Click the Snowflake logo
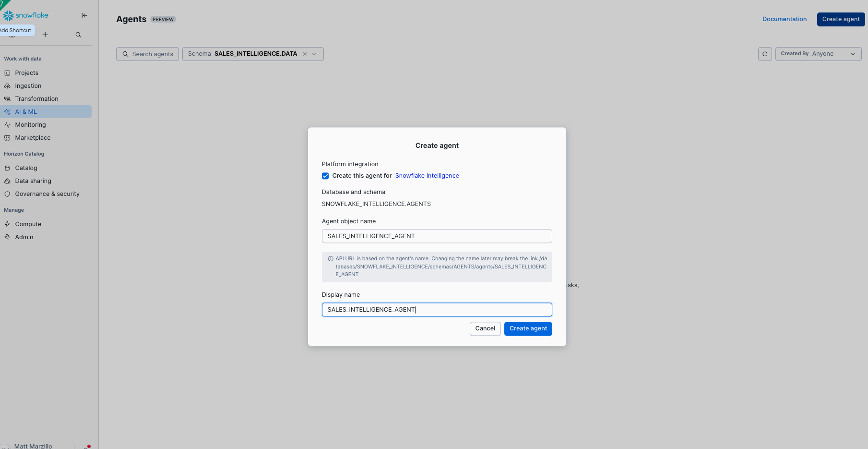The height and width of the screenshot is (449, 868). click(x=26, y=15)
